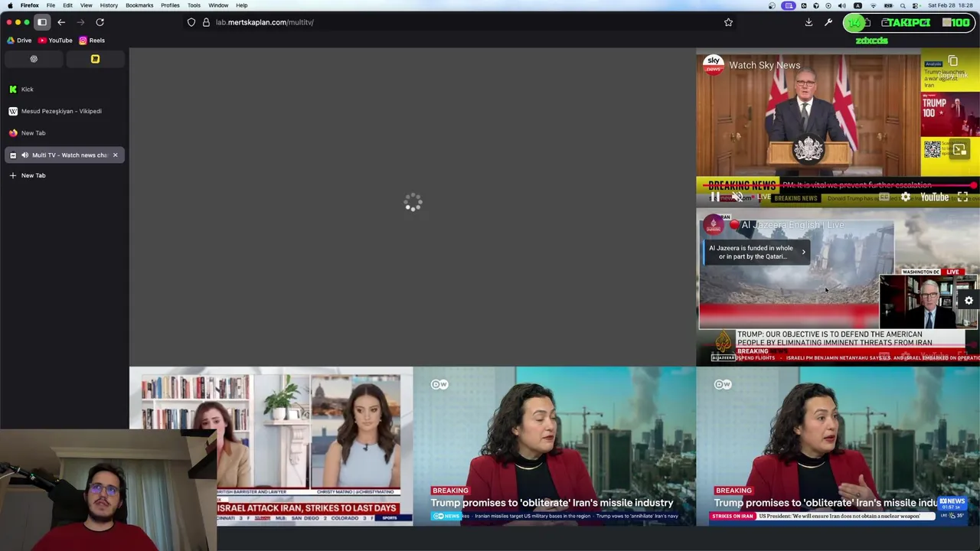Image resolution: width=980 pixels, height=551 pixels.
Task: Open the Tools menu
Action: pos(194,5)
